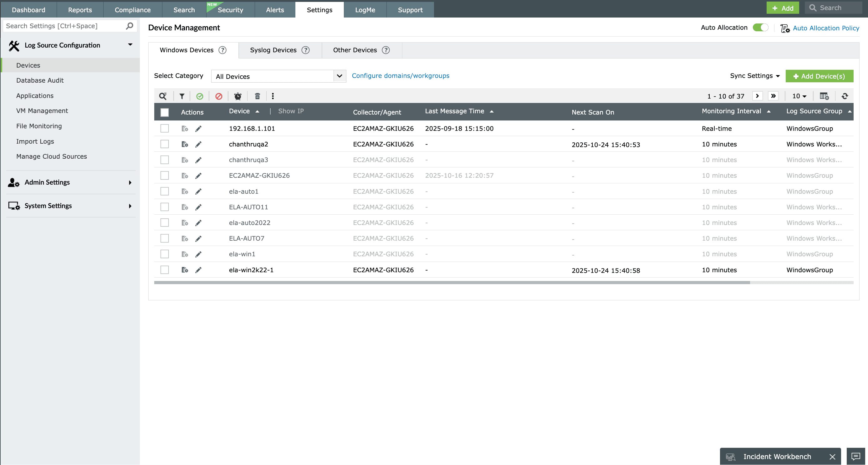Edit the device 192.168.1.101 with pencil icon
Image resolution: width=868 pixels, height=465 pixels.
click(199, 128)
